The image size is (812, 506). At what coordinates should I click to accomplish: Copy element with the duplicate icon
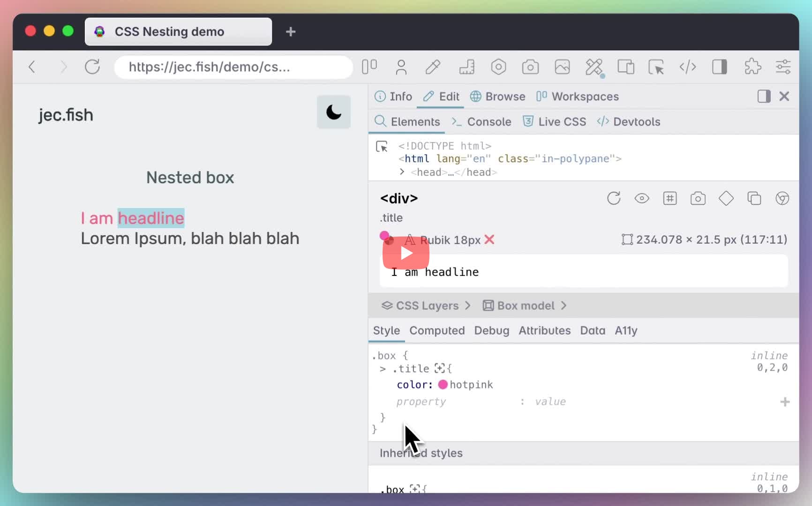(754, 198)
